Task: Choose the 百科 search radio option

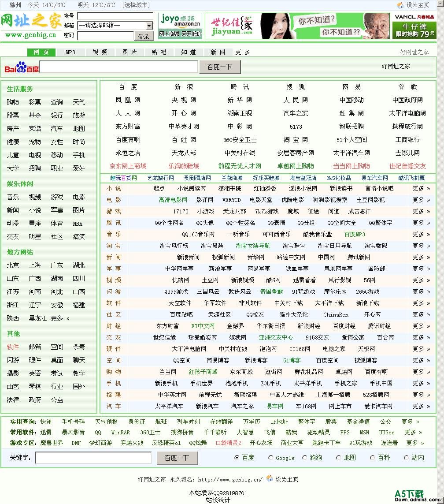Action: (x=372, y=458)
